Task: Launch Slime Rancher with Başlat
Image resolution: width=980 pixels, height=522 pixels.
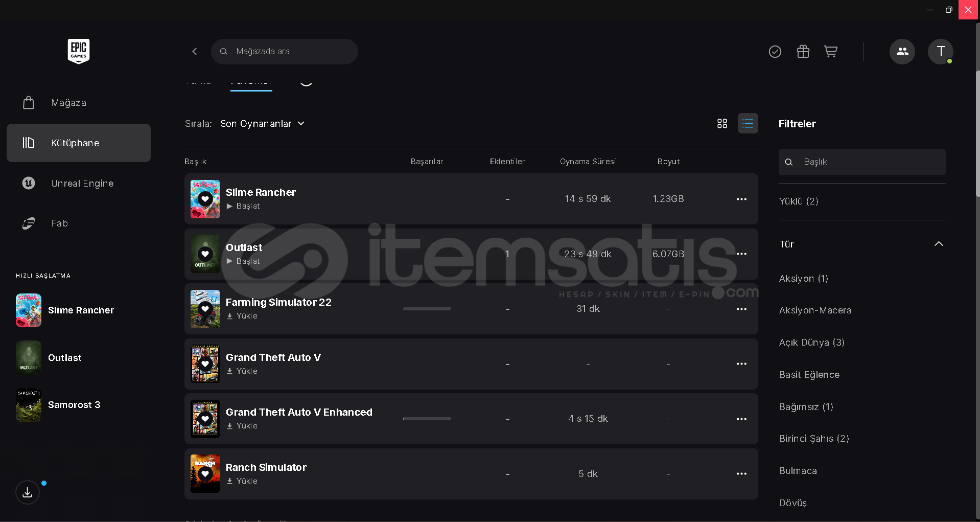Action: pos(243,206)
